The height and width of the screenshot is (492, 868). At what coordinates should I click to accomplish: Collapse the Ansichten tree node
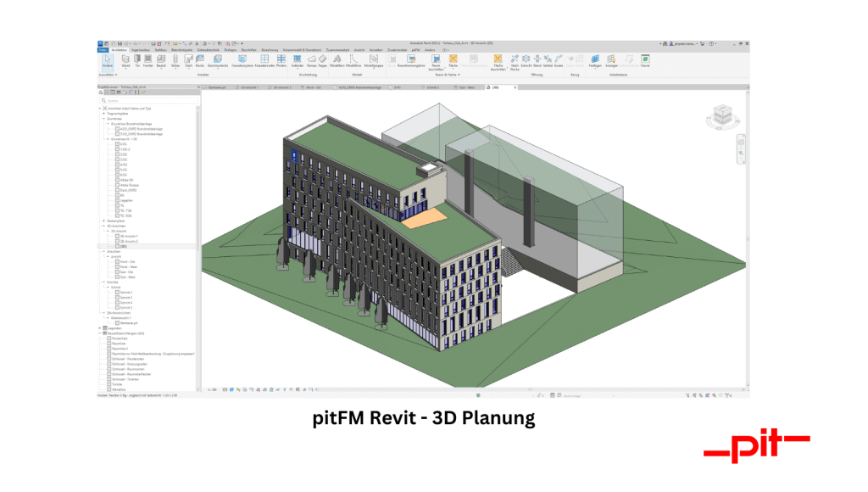[103, 252]
